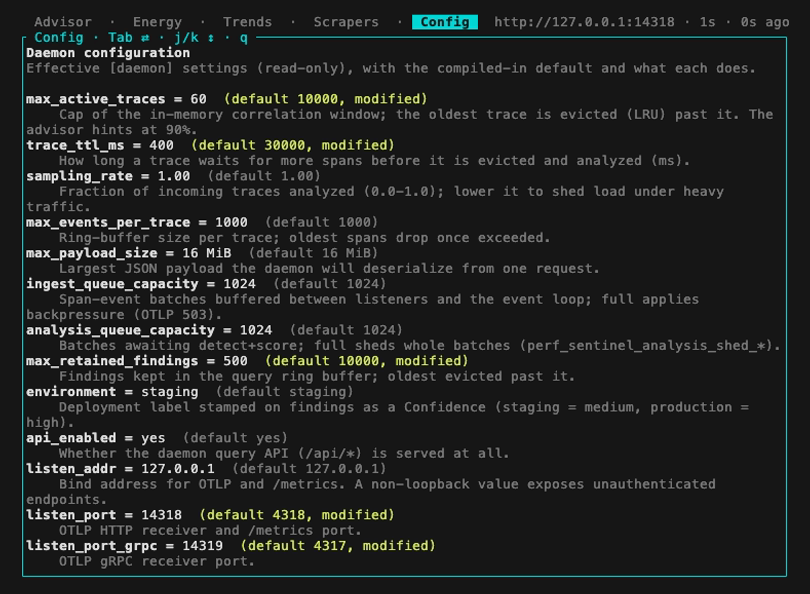Select the listen_port_grpc = 14319 setting

point(124,546)
